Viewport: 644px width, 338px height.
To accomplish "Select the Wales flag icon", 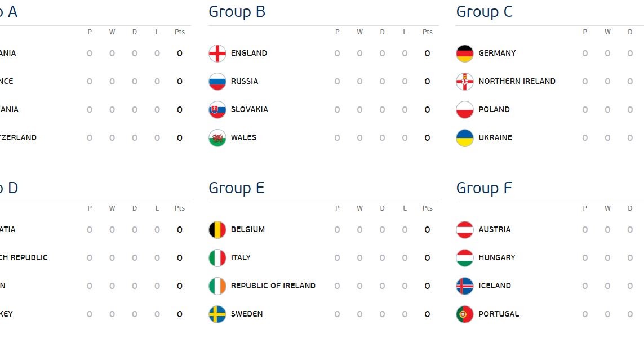I will tap(219, 137).
